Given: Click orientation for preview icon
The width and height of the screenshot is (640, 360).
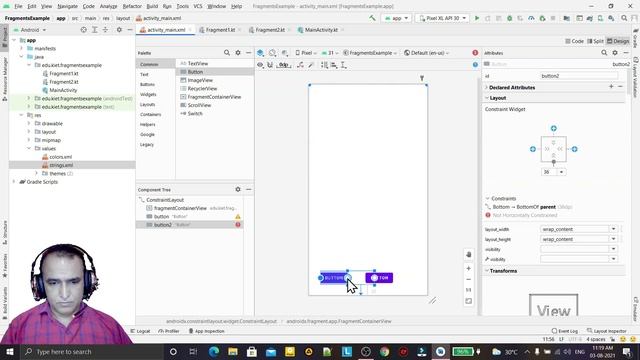Looking at the screenshot, I should tap(272, 53).
